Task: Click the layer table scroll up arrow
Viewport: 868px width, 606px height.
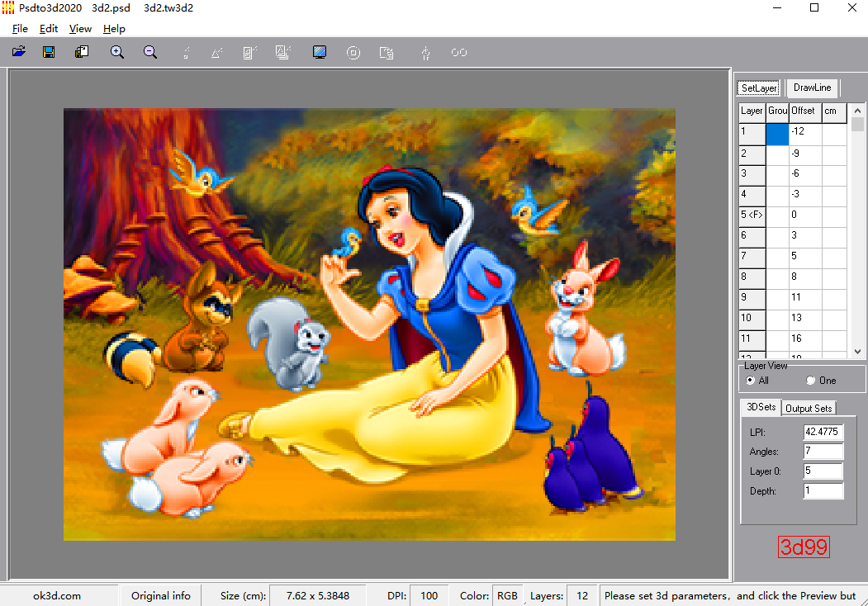Action: click(x=857, y=111)
